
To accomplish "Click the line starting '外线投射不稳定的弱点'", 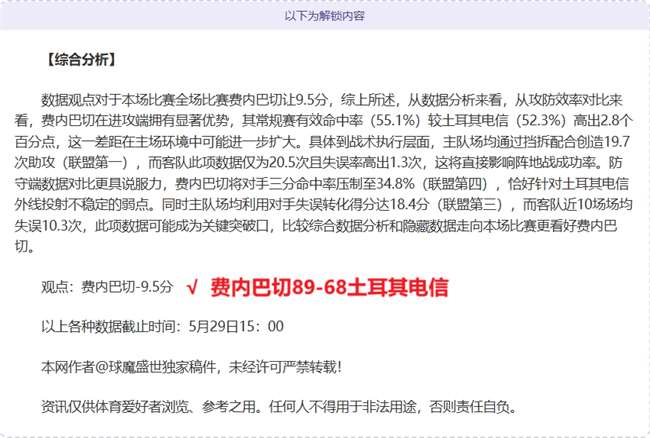I will pos(323,204).
